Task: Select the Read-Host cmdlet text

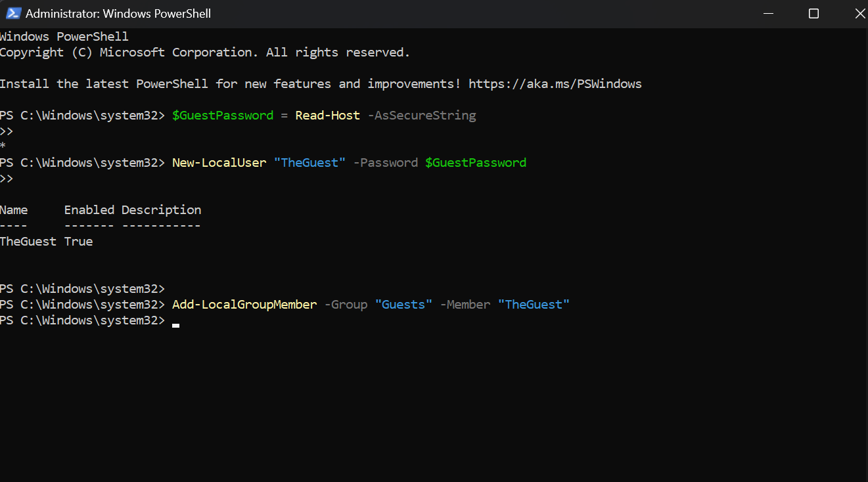Action: tap(327, 115)
